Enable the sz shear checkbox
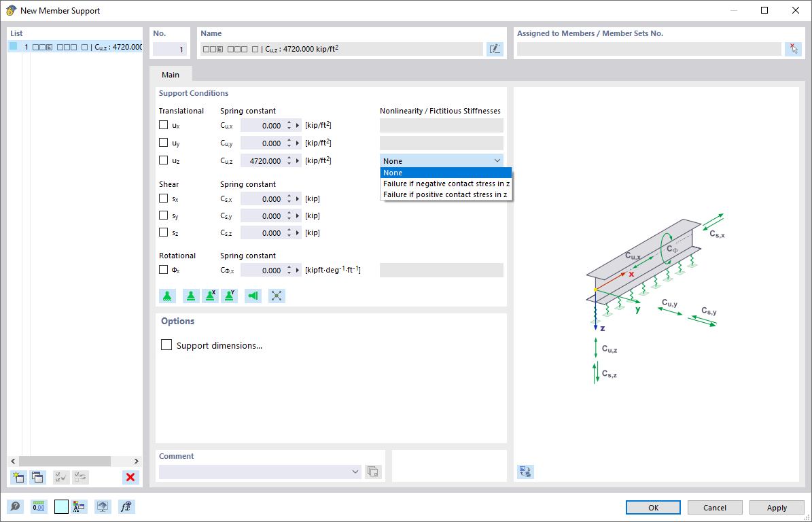The image size is (812, 522). (164, 232)
